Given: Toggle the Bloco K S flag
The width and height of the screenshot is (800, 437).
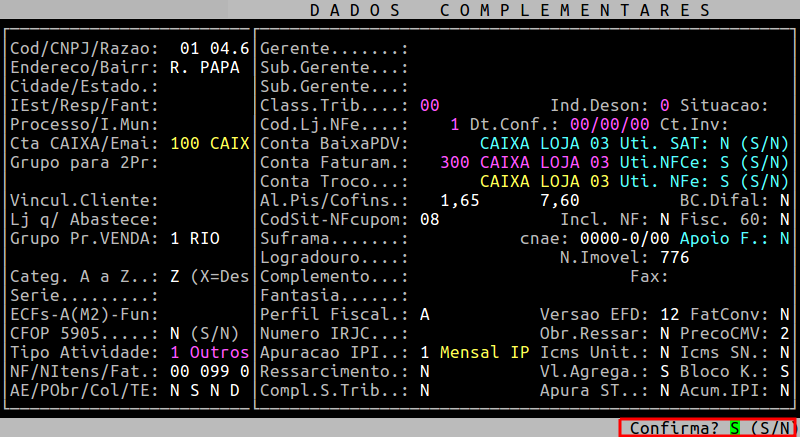Looking at the screenshot, I should [784, 371].
